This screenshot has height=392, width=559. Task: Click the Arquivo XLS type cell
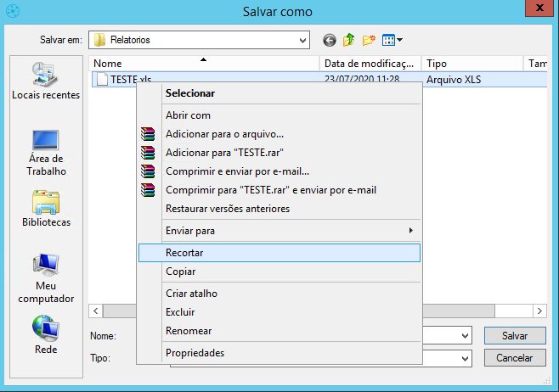click(454, 80)
